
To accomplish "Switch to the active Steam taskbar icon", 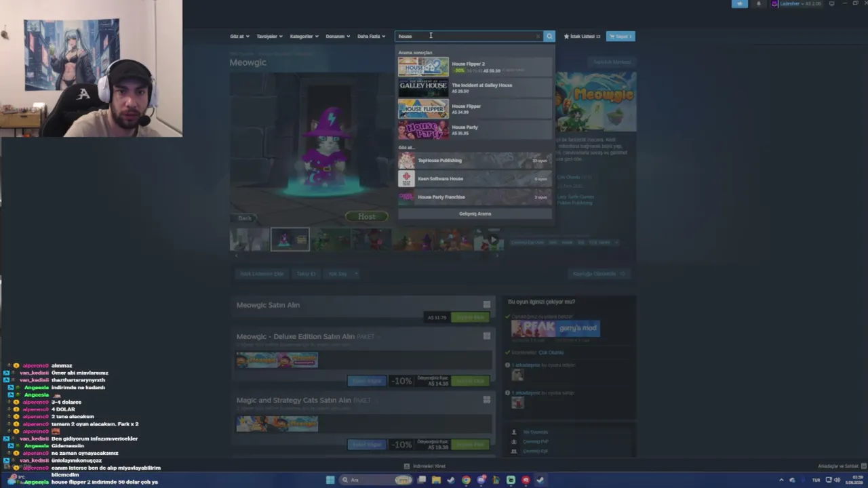I will (540, 480).
